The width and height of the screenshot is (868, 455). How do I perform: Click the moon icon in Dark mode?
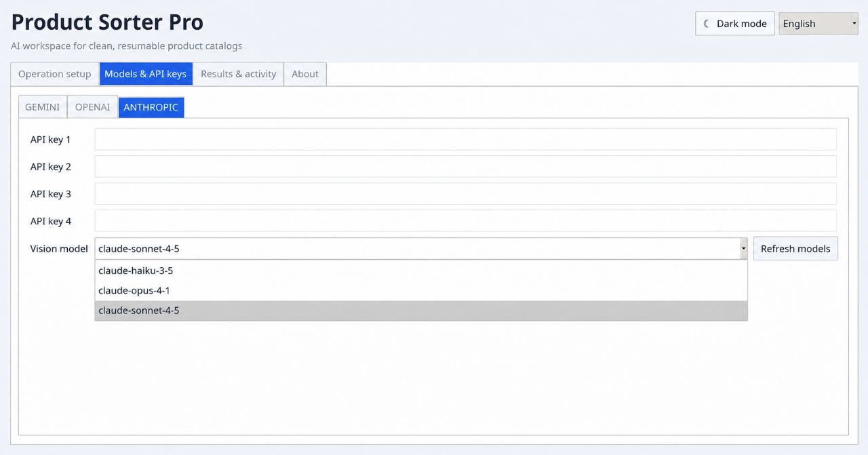[707, 24]
